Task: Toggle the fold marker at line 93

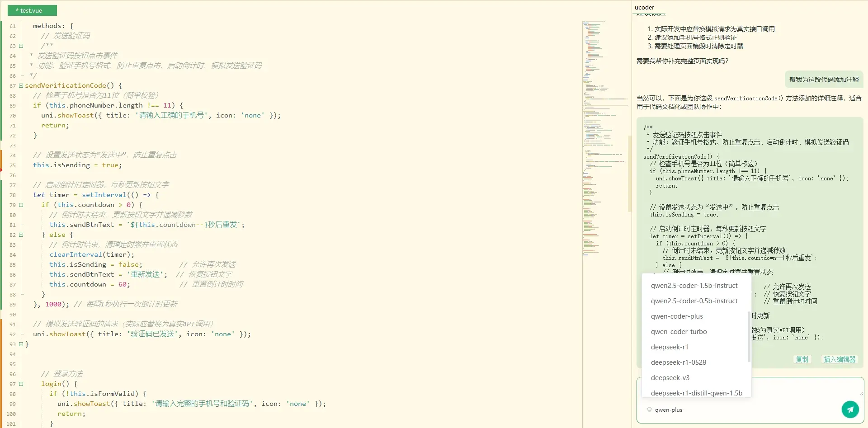Action: click(21, 344)
